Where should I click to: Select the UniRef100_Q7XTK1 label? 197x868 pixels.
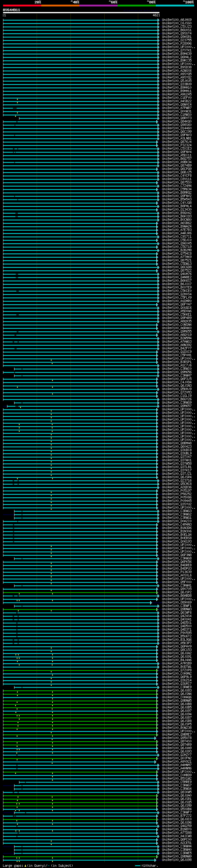click(177, 50)
